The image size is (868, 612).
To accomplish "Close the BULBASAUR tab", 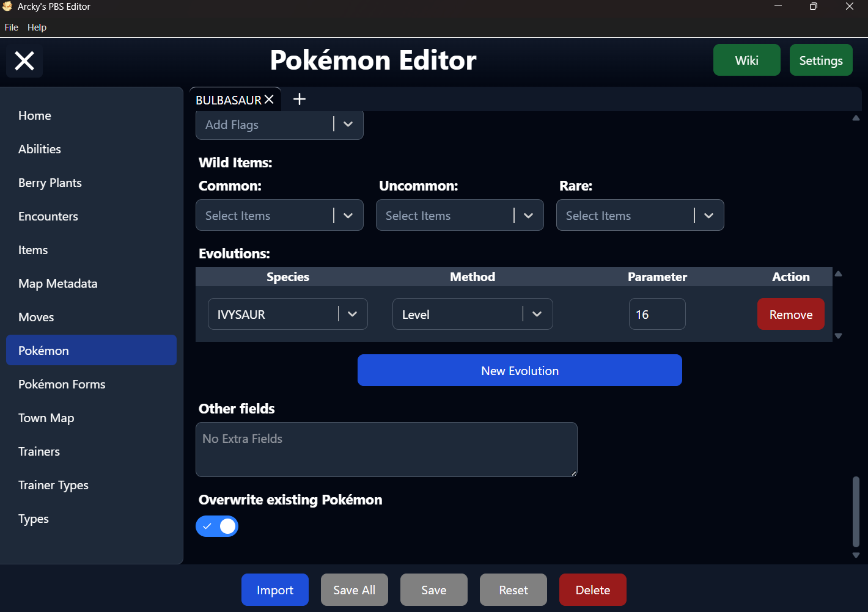I will pyautogui.click(x=269, y=100).
